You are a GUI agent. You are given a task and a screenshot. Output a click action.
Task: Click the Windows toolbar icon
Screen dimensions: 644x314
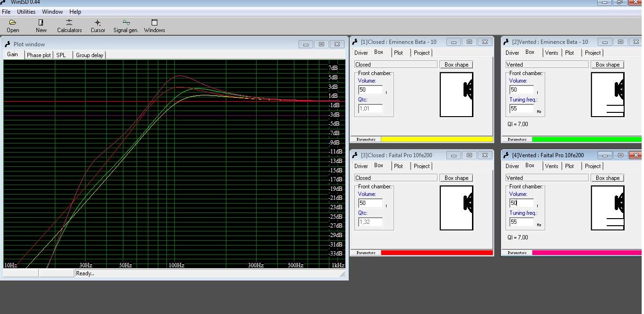tap(155, 26)
